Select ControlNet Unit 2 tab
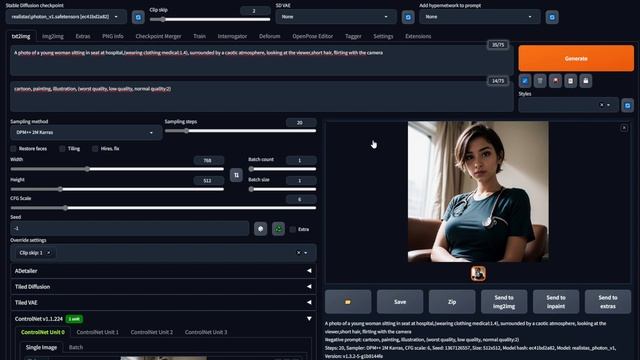This screenshot has width=640, height=360. tap(152, 332)
